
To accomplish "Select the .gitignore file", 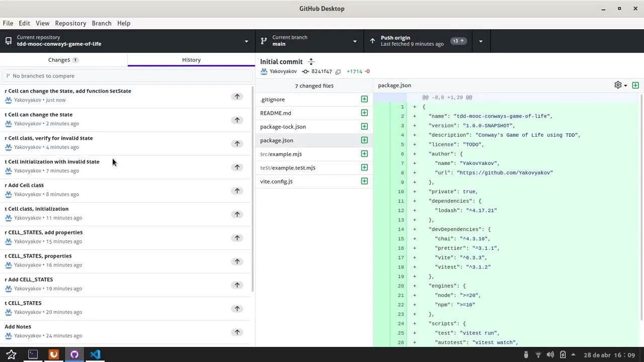I will point(314,99).
